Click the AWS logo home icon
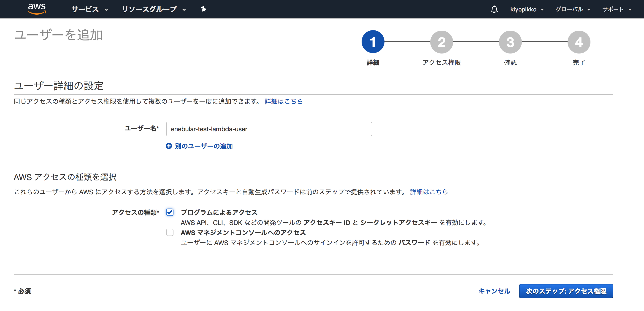This screenshot has height=311, width=644. [37, 9]
